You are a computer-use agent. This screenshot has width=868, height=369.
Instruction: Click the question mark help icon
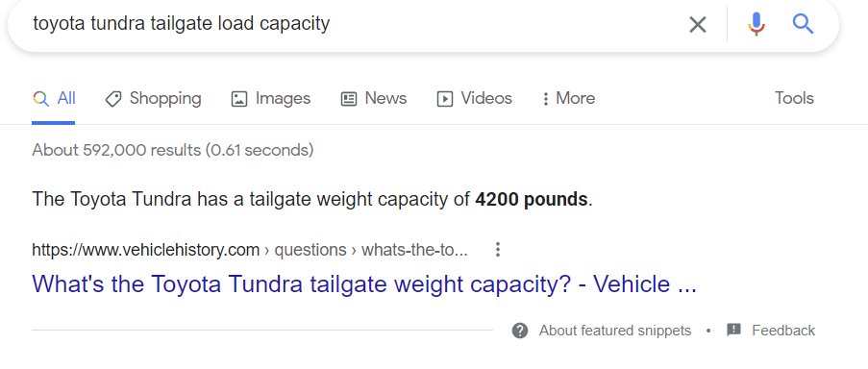point(520,331)
